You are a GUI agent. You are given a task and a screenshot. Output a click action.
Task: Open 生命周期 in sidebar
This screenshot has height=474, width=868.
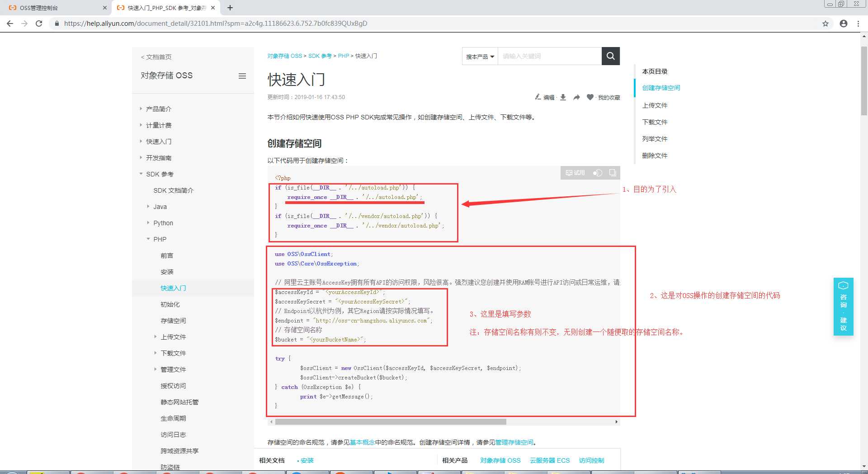click(173, 418)
